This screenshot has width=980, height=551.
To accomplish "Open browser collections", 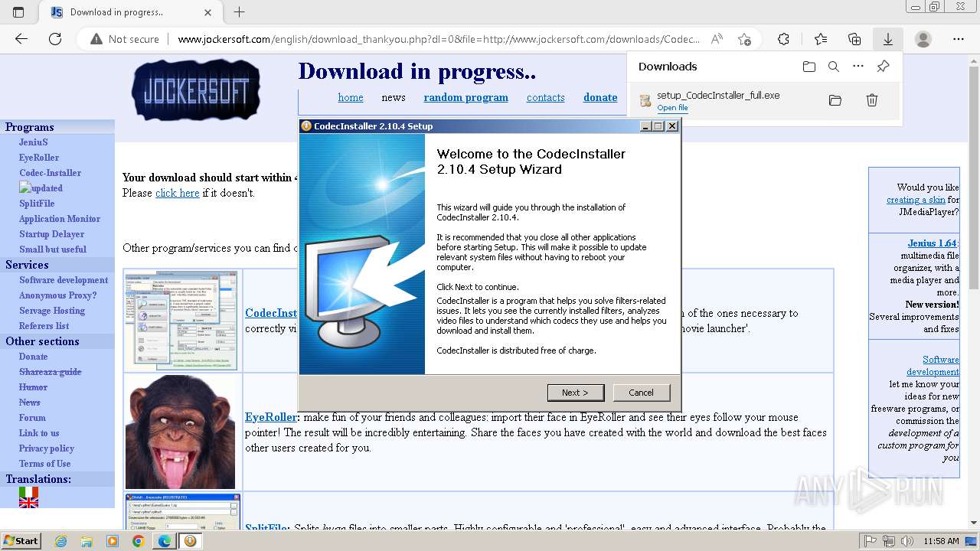I will pos(854,39).
